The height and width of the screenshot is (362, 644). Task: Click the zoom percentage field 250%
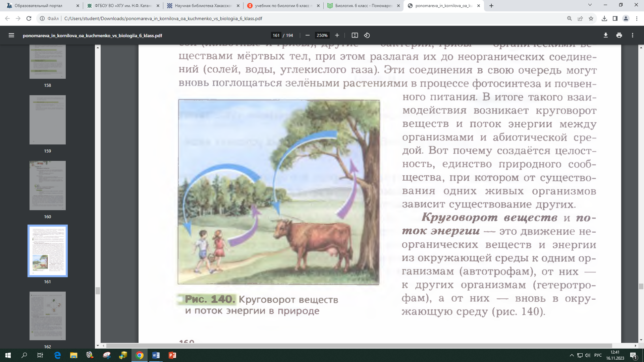pos(322,35)
